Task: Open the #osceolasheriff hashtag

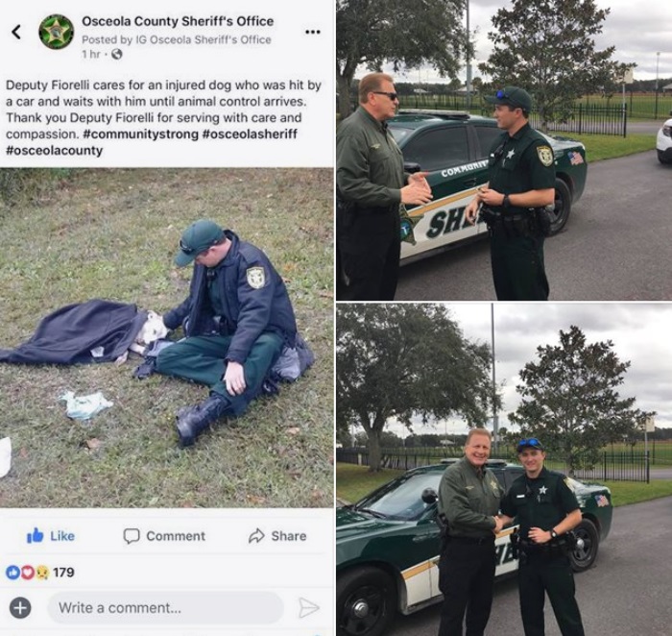Action: coord(250,134)
